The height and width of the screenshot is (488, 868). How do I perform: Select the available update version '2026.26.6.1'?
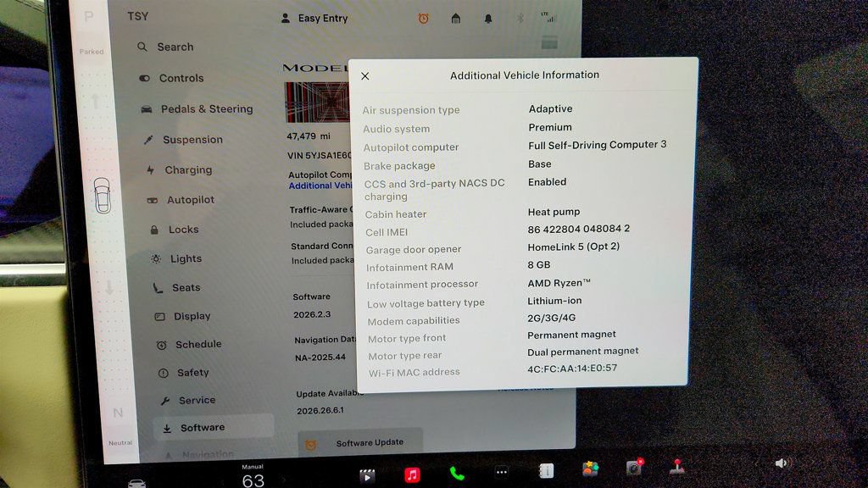pos(320,411)
